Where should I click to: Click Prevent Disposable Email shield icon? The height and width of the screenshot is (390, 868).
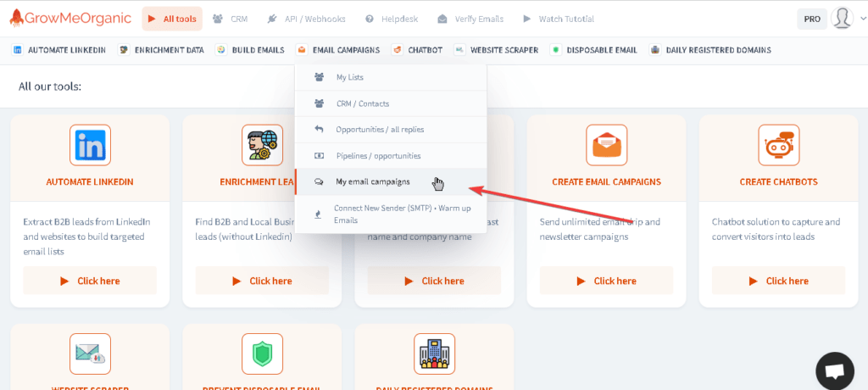tap(263, 354)
